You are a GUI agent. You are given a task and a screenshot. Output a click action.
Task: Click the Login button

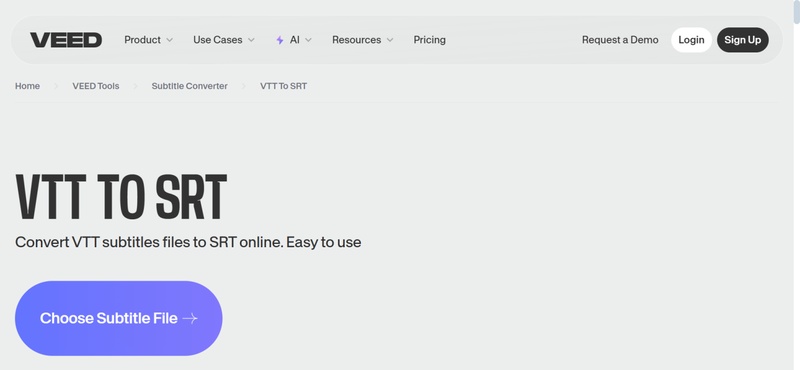691,40
